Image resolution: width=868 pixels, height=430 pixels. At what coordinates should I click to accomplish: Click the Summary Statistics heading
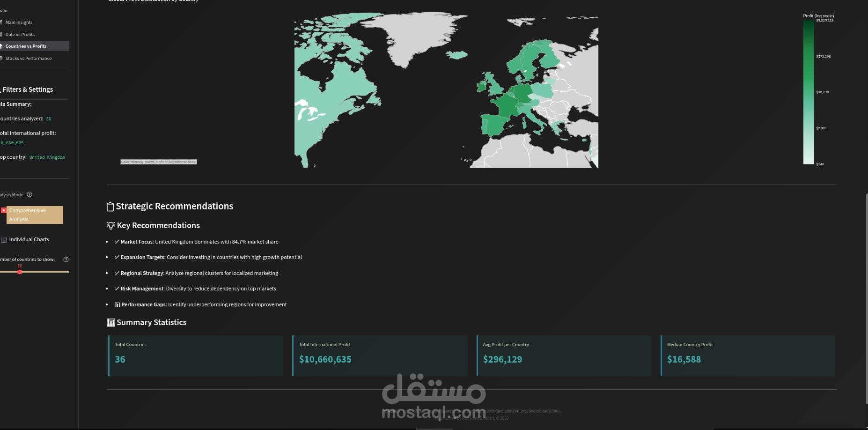point(152,323)
